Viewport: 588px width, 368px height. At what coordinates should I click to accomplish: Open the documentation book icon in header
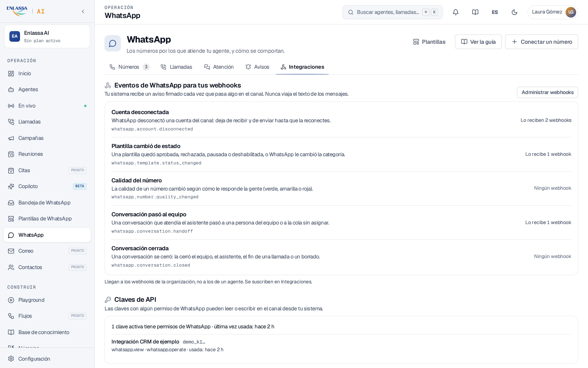pos(475,12)
